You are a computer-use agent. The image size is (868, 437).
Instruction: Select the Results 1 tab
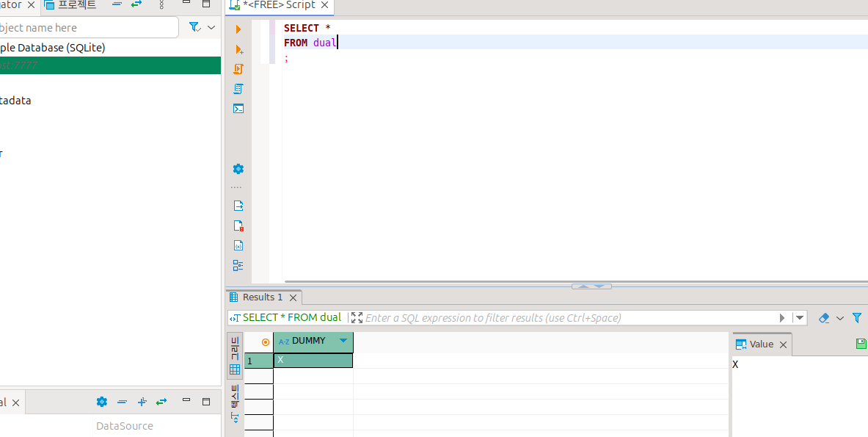(x=262, y=297)
